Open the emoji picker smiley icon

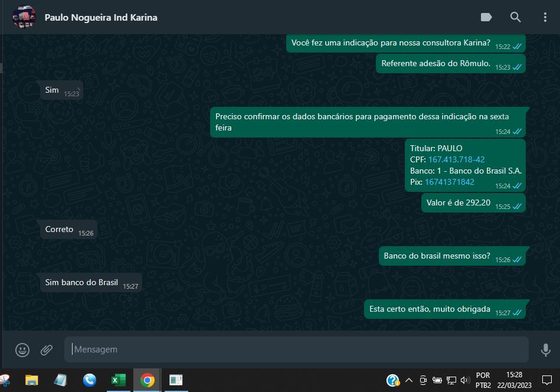(x=22, y=350)
